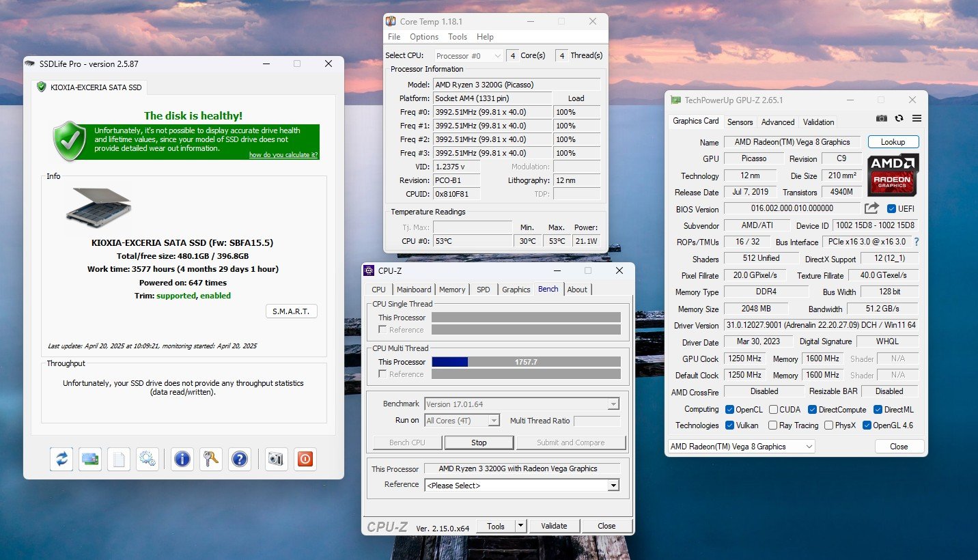978x560 pixels.
Task: Click the keys registration icon in SSDLife
Action: [211, 459]
